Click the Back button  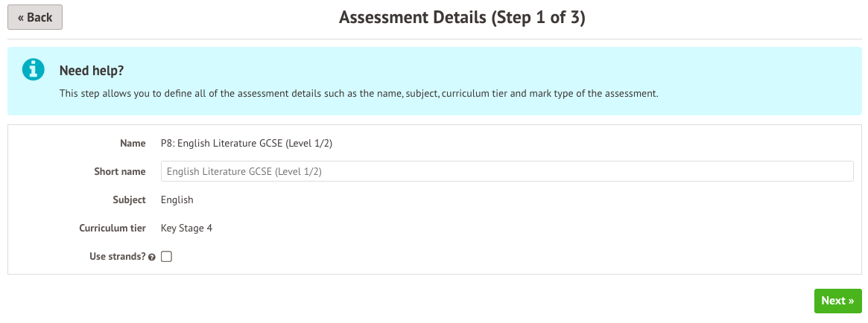(35, 17)
